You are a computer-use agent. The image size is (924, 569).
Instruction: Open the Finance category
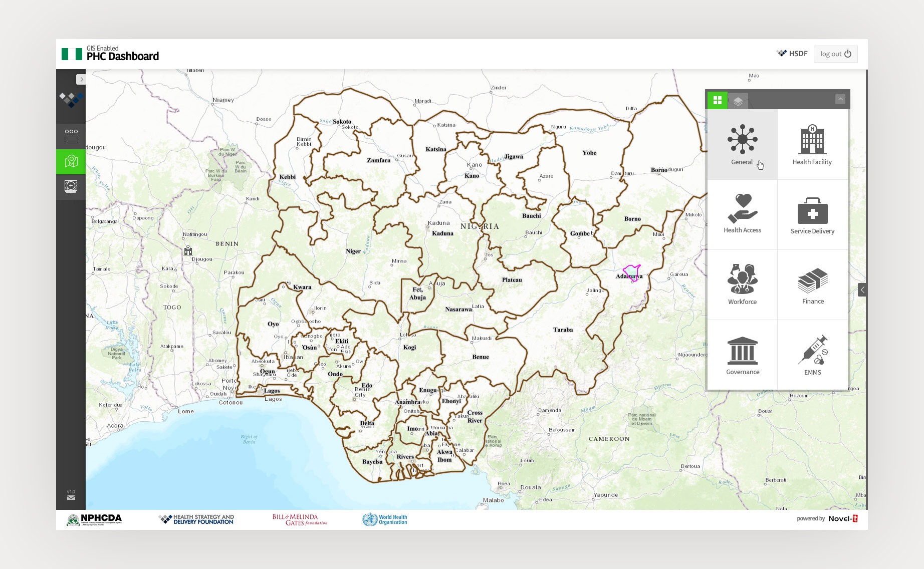click(812, 285)
